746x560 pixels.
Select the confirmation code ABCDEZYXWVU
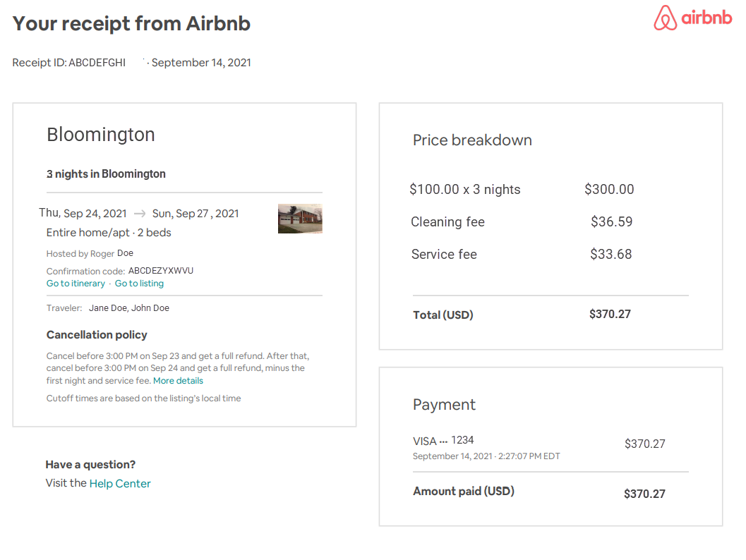(161, 271)
